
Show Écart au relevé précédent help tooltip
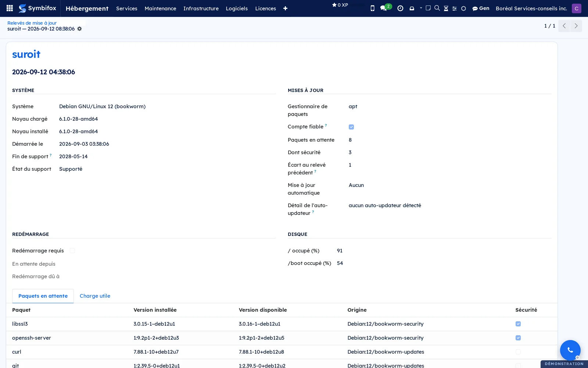[x=315, y=171]
